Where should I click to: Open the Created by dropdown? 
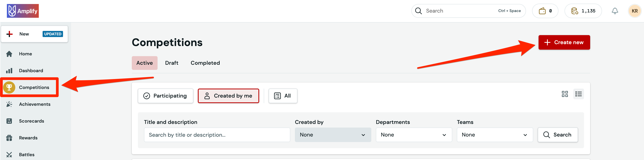[x=333, y=134]
